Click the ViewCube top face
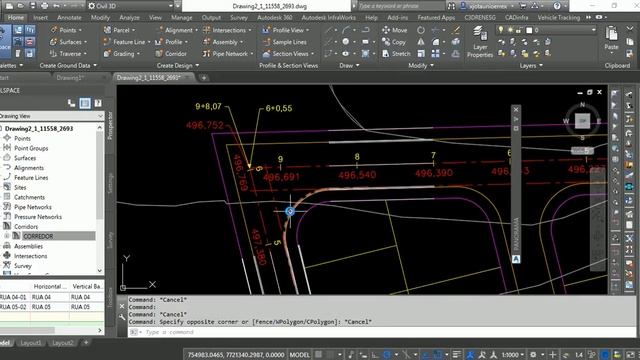Viewport: 640px width, 360px height. [x=582, y=120]
